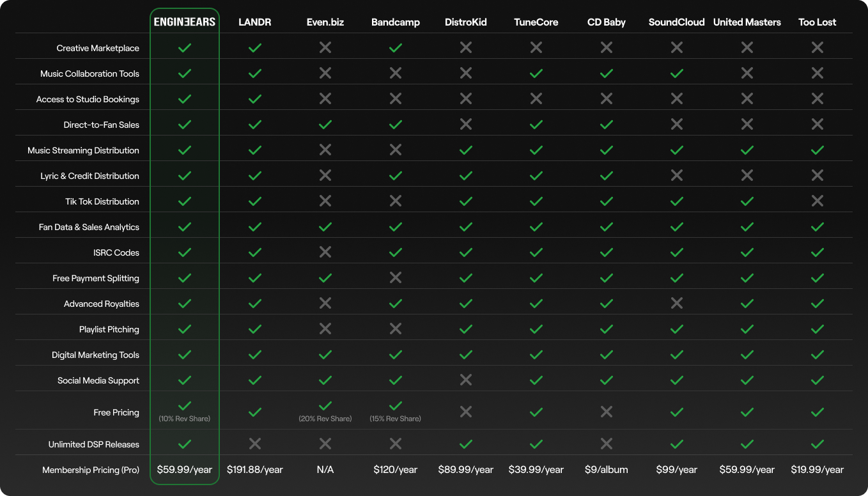Select the Too Lost column header
Viewport: 868px width, 496px height.
coord(818,22)
